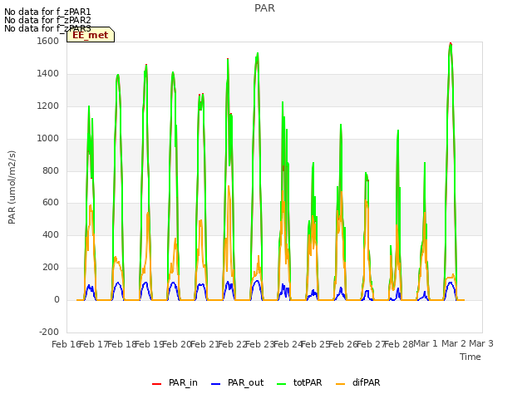Click the 800 y-axis tick label

coord(51,170)
